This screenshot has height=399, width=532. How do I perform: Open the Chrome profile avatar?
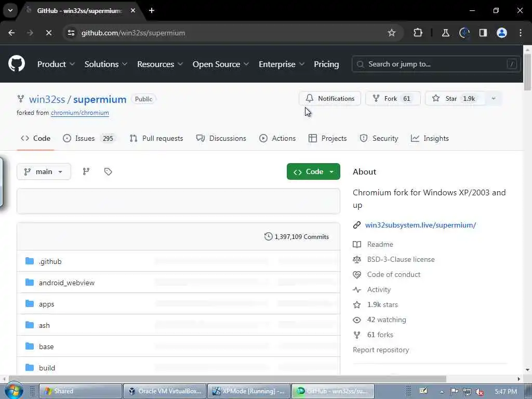tap(502, 33)
